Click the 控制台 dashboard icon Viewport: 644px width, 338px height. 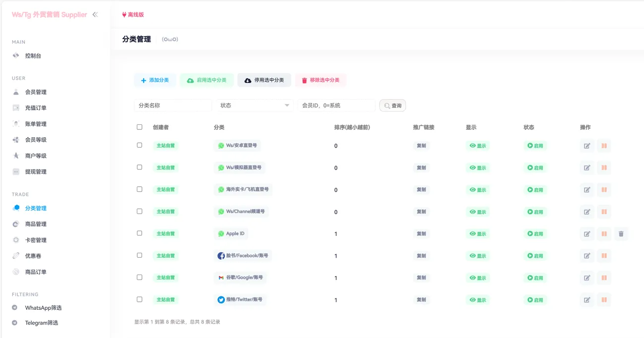tap(17, 56)
